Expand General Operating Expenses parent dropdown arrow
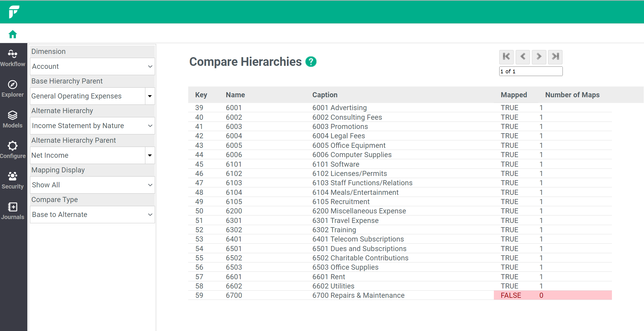The image size is (644, 331). pos(150,96)
